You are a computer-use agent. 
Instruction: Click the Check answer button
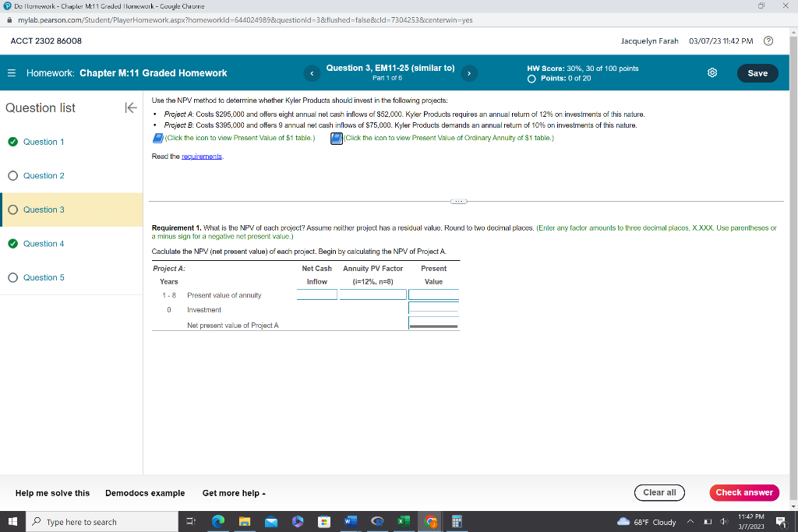click(x=744, y=492)
